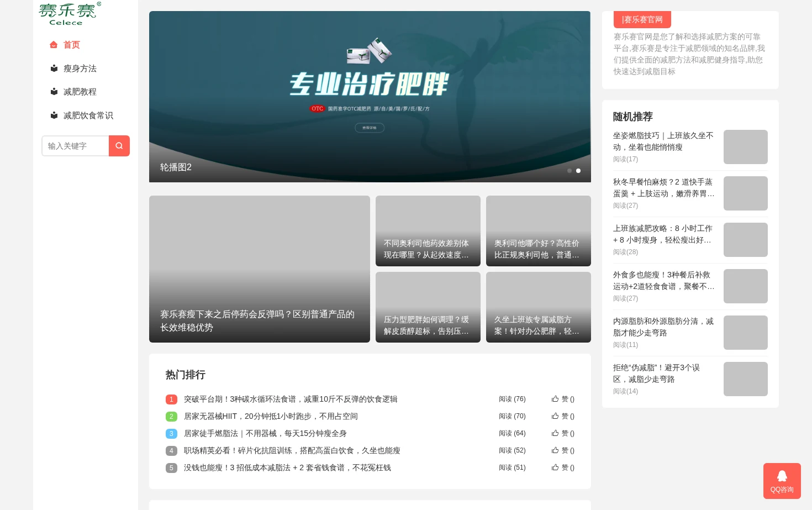The image size is (812, 510).
Task: Click 阅读 (70) count in ranking
Action: [512, 416]
